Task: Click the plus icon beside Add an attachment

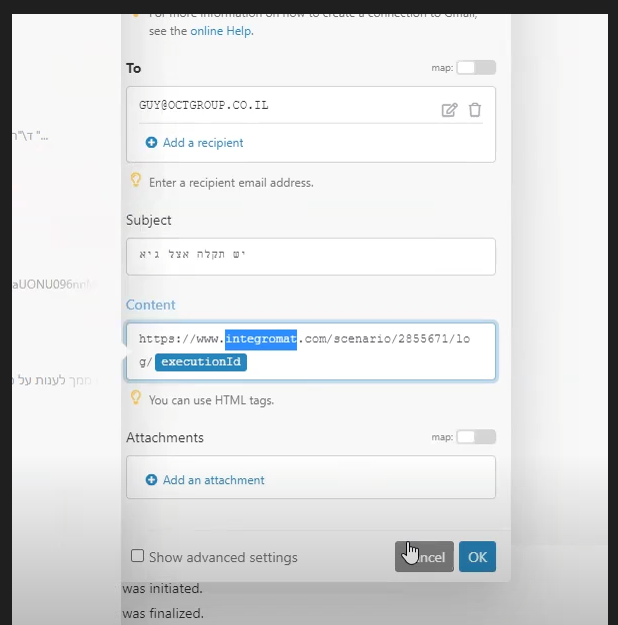Action: click(x=152, y=480)
